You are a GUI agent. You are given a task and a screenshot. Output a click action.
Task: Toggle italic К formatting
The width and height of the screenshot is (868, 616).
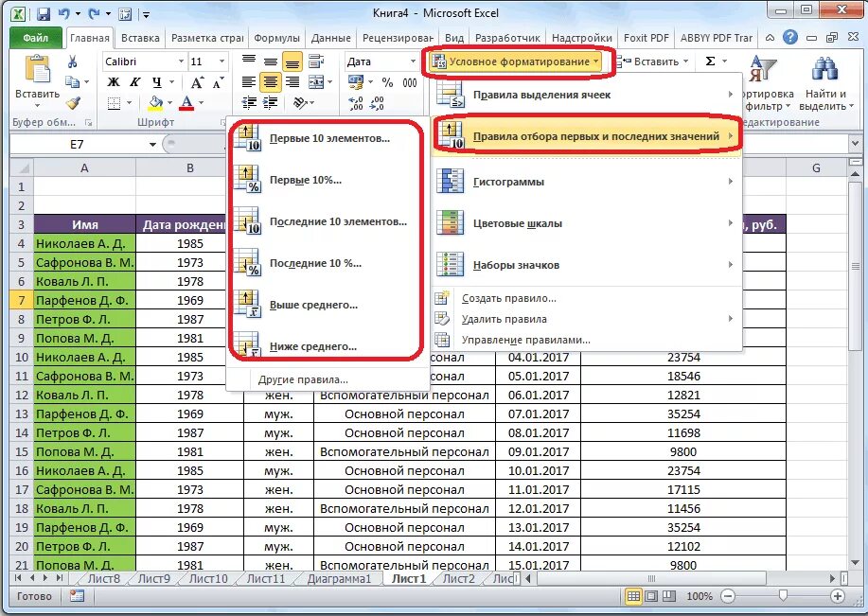(x=135, y=82)
